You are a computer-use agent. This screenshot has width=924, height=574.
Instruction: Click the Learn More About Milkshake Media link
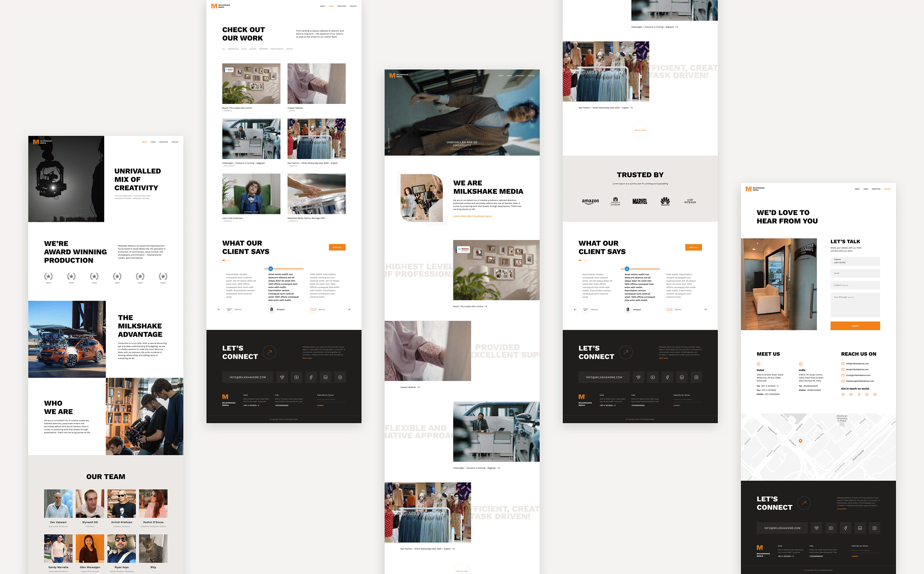472,216
